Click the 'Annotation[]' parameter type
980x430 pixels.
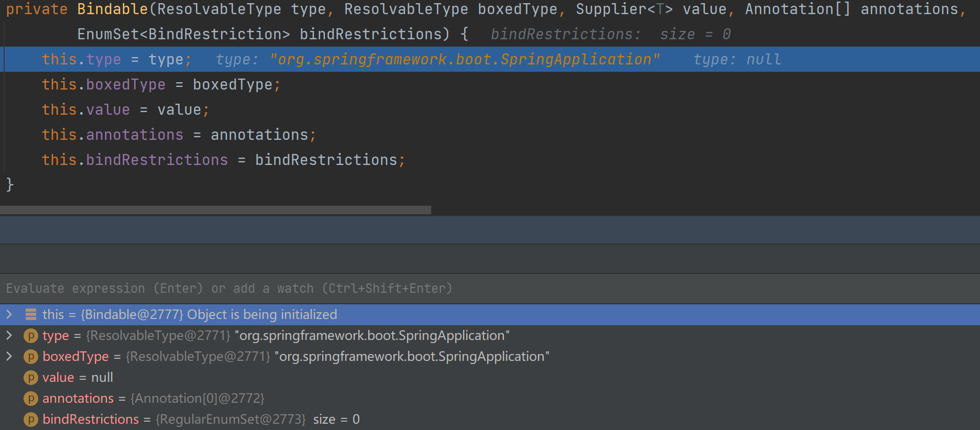point(798,9)
